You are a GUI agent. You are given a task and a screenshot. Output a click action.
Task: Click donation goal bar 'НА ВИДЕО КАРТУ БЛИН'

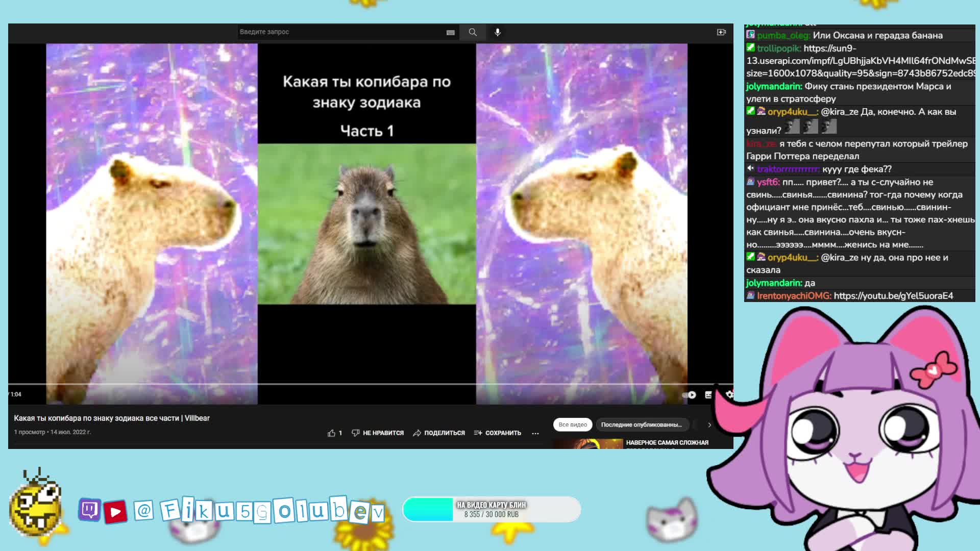coord(492,509)
